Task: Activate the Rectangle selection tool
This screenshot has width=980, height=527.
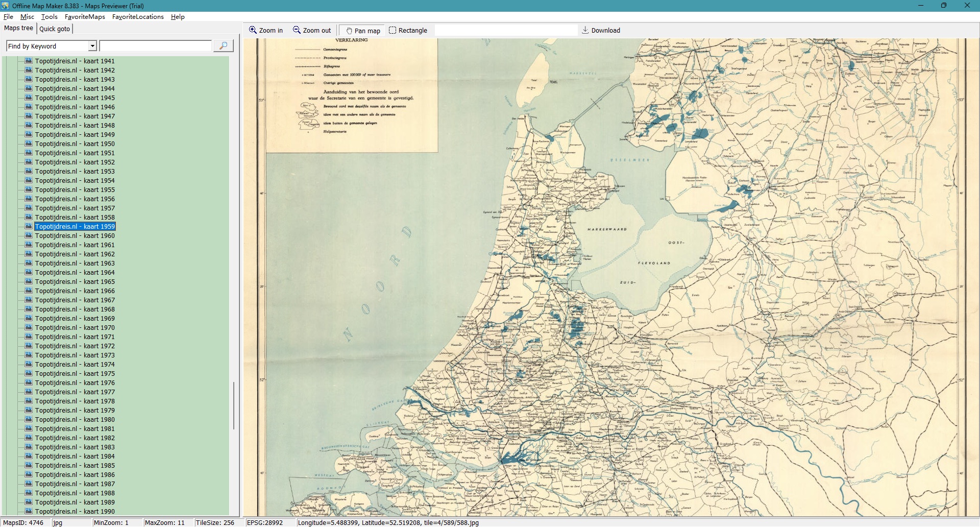Action: (x=393, y=30)
